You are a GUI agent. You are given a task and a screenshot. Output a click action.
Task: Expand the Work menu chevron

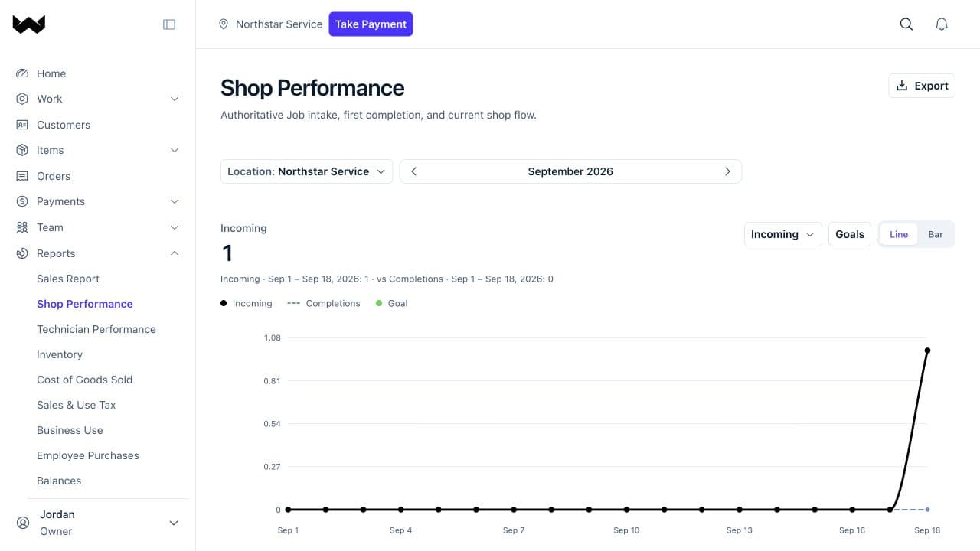[x=175, y=99]
